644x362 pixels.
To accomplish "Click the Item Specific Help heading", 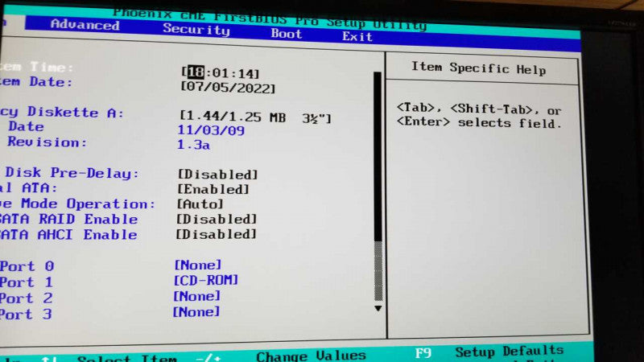I will (x=478, y=68).
